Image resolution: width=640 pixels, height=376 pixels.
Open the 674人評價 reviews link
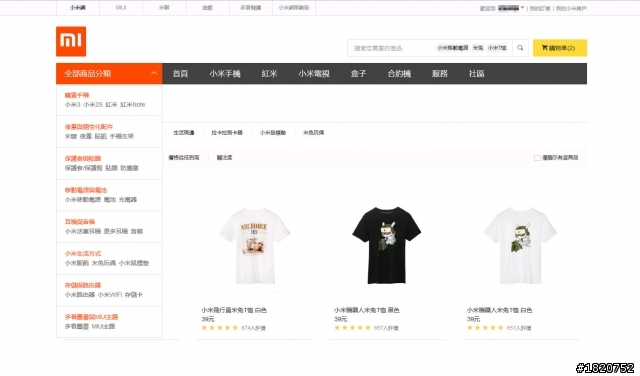click(x=253, y=328)
